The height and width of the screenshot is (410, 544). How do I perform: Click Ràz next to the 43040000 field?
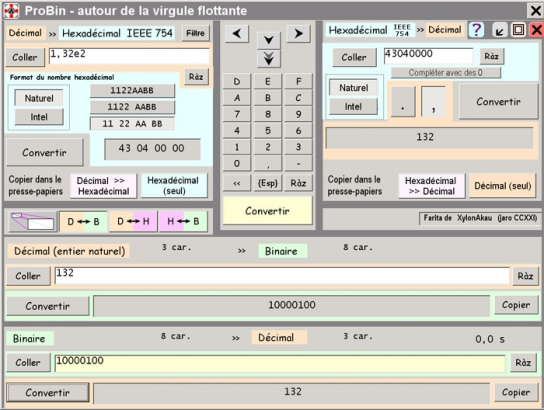(492, 56)
